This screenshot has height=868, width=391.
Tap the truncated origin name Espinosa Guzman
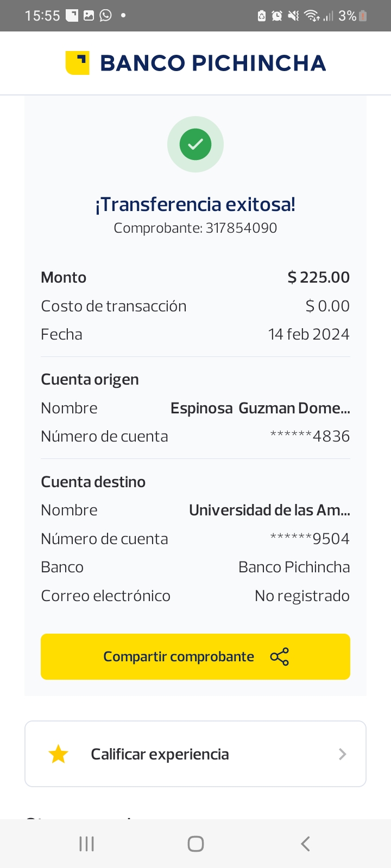point(260,408)
